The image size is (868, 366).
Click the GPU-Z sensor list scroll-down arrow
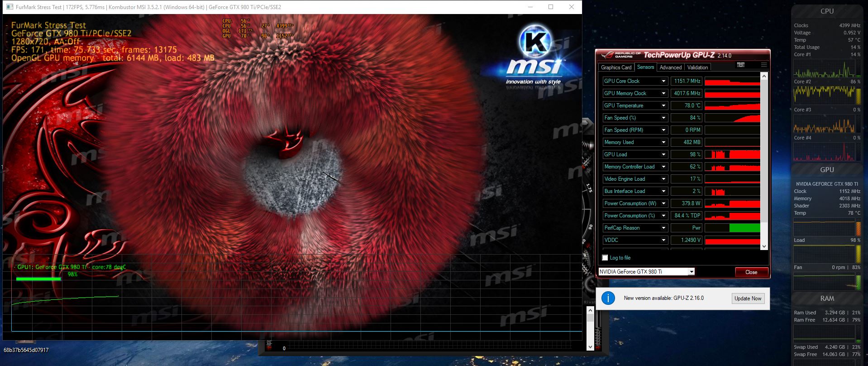764,246
